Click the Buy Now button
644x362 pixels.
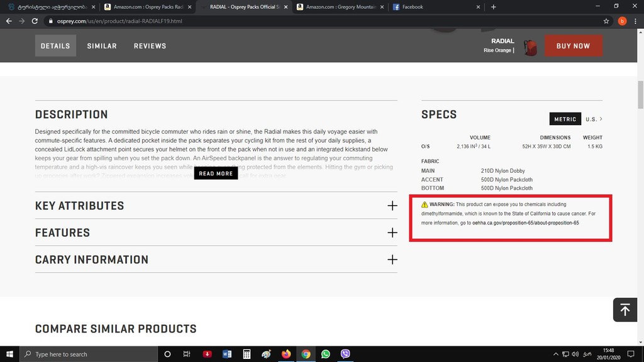coord(574,45)
